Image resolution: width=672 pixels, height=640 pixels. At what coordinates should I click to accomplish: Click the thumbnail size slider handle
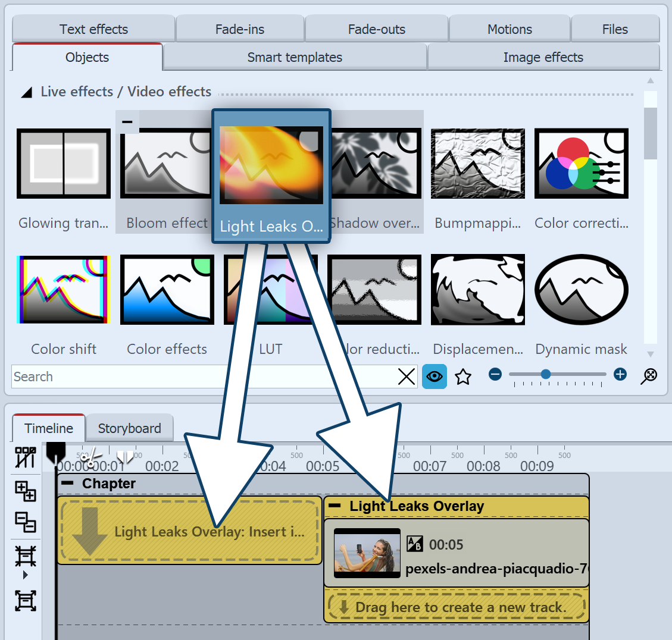545,374
